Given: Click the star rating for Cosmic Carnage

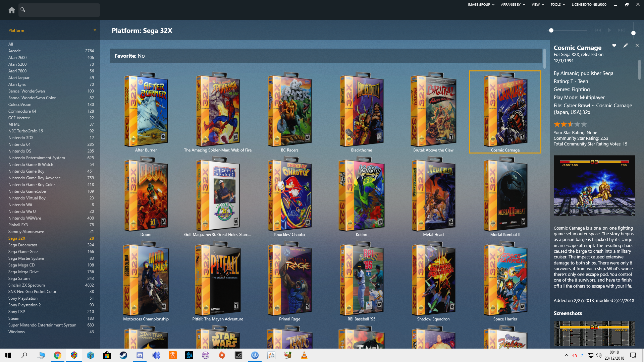Looking at the screenshot, I should pyautogui.click(x=570, y=124).
